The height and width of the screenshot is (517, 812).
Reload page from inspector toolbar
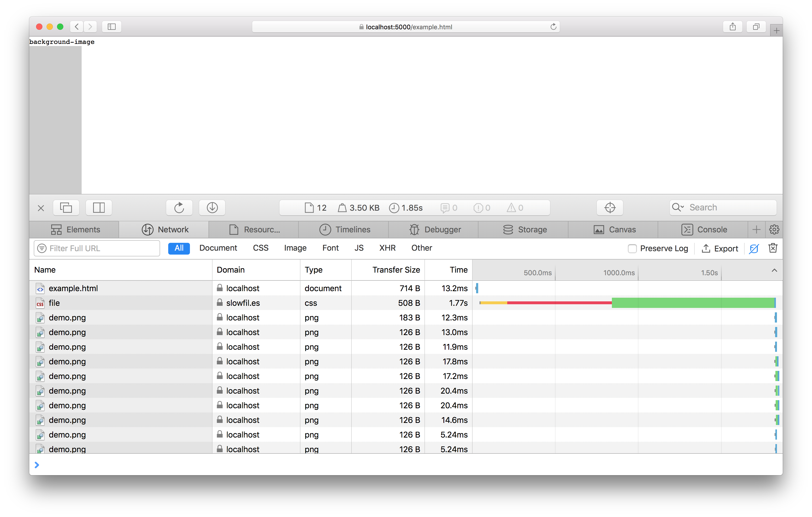click(179, 208)
